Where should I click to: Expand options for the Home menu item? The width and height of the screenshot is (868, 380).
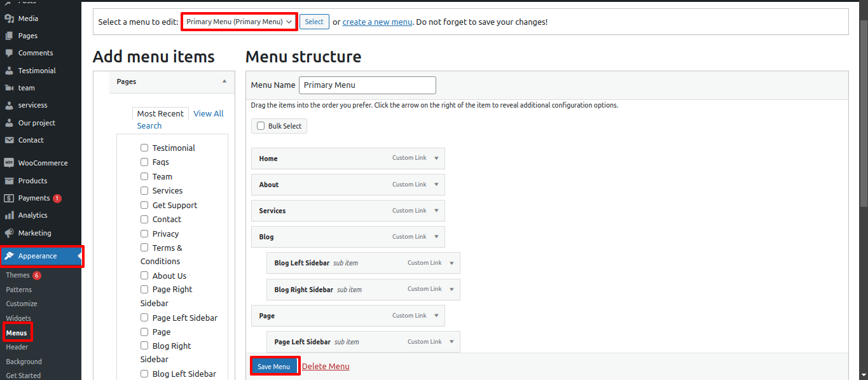coord(436,158)
